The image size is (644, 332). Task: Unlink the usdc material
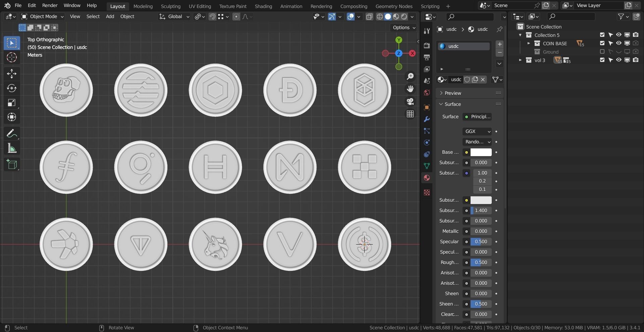pos(483,79)
